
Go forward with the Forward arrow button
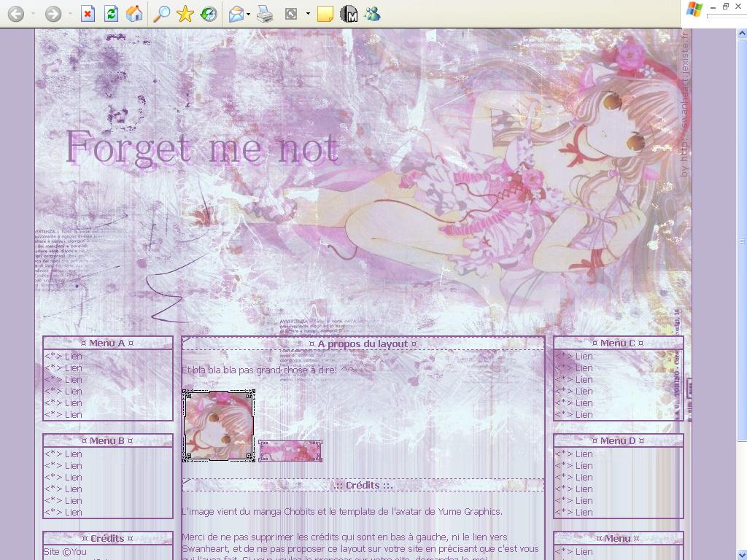(x=53, y=14)
